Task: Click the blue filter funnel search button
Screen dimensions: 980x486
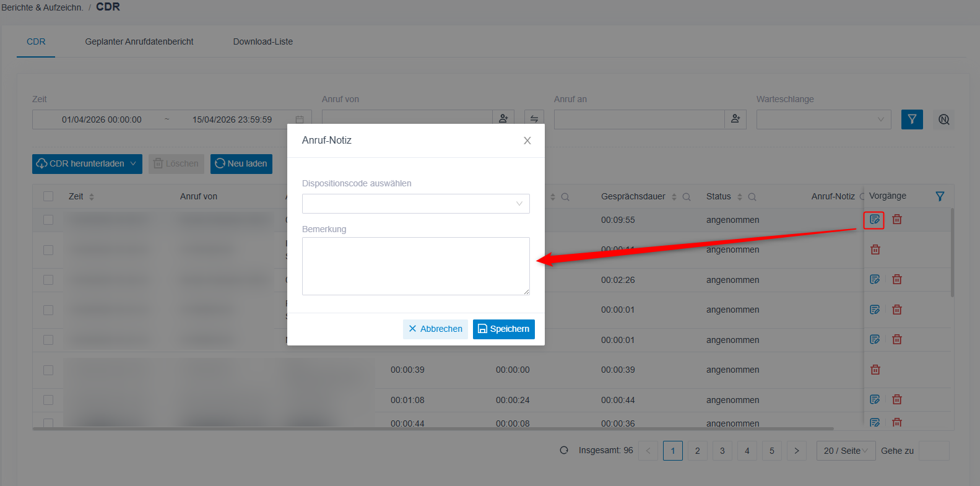Action: click(912, 119)
